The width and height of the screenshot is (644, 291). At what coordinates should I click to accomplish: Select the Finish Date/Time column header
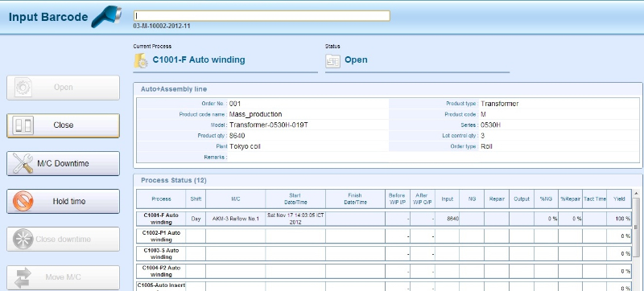point(355,199)
